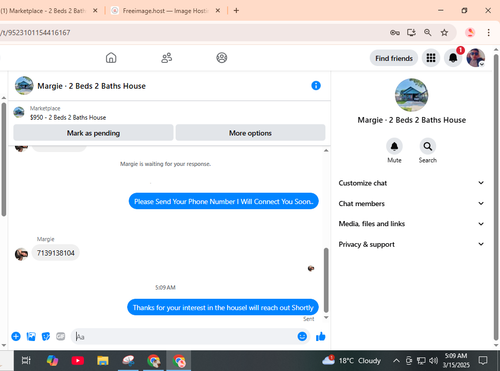Mute the conversation with the bell icon
This screenshot has height=371, width=500.
[x=394, y=146]
